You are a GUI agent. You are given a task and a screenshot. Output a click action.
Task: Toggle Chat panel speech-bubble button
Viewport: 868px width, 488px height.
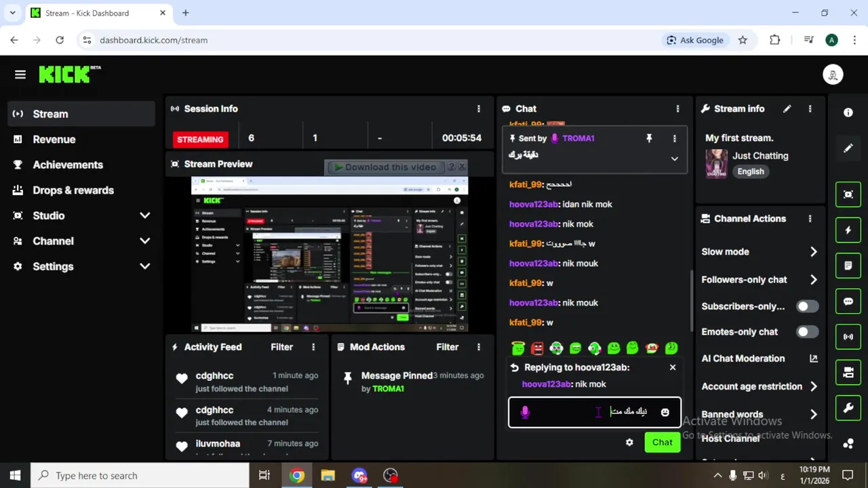pos(848,302)
